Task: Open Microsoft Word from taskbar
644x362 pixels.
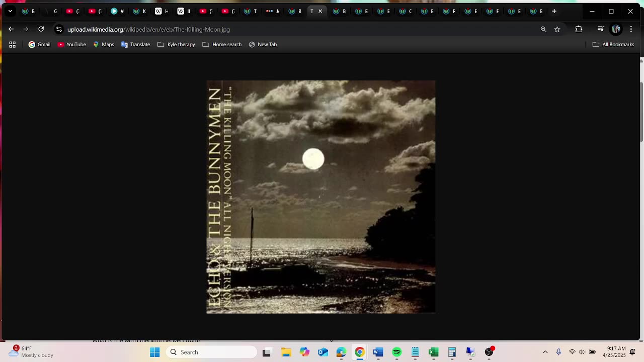Action: (378, 352)
